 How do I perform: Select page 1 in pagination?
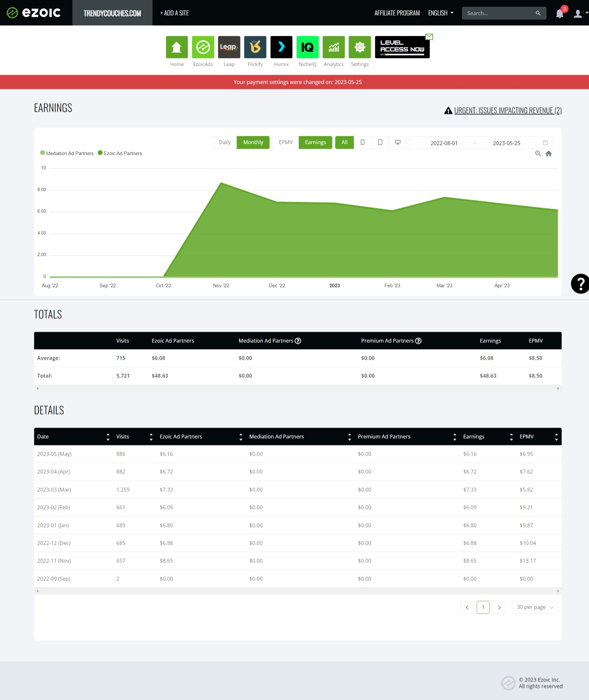(483, 607)
